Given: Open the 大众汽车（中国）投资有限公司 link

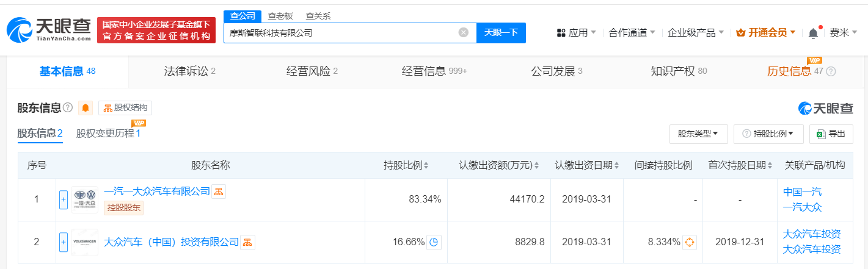Looking at the screenshot, I should pos(171,242).
